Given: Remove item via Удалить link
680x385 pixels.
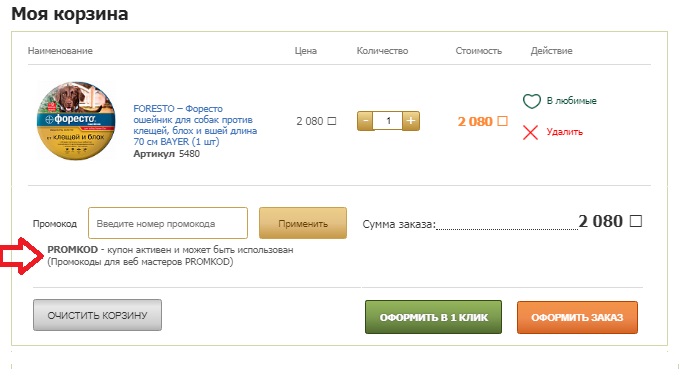Looking at the screenshot, I should click(x=564, y=132).
